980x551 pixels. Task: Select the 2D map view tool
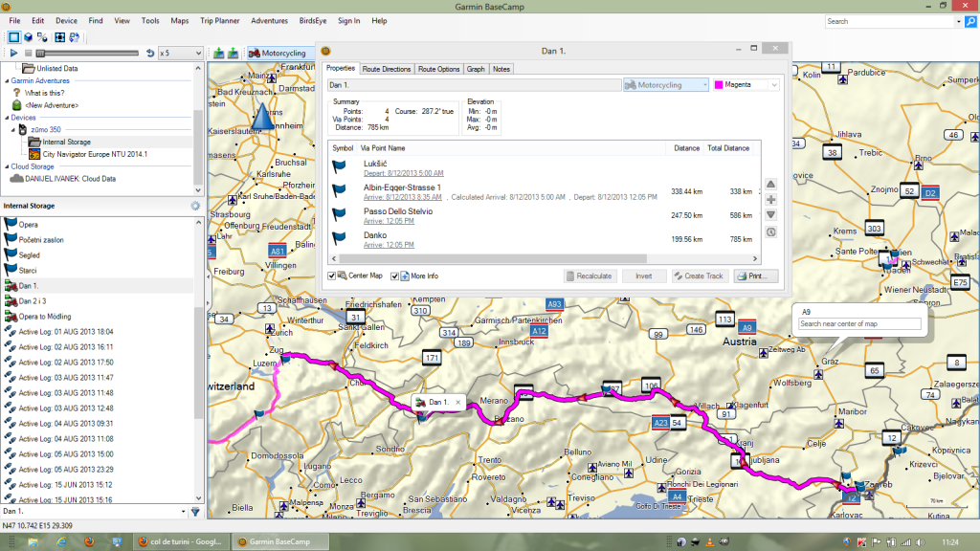[13, 37]
